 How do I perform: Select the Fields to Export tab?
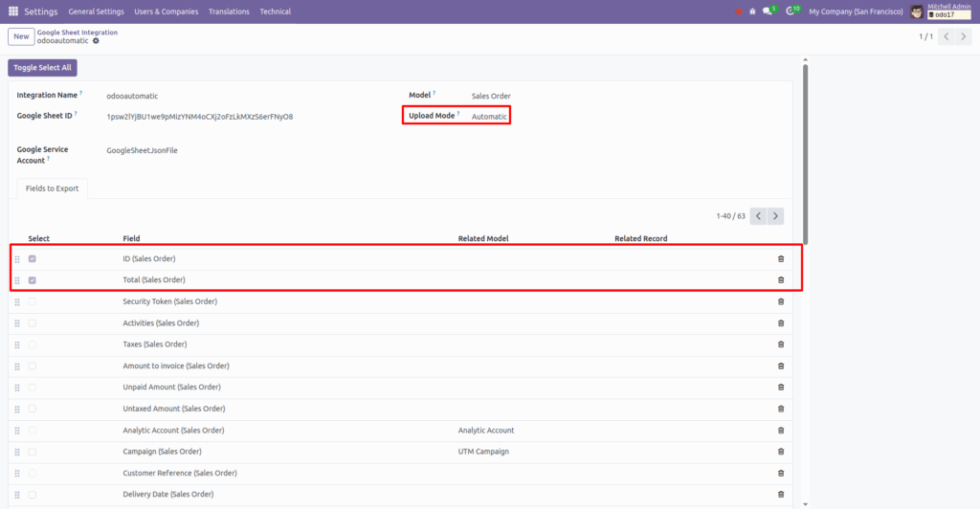52,188
